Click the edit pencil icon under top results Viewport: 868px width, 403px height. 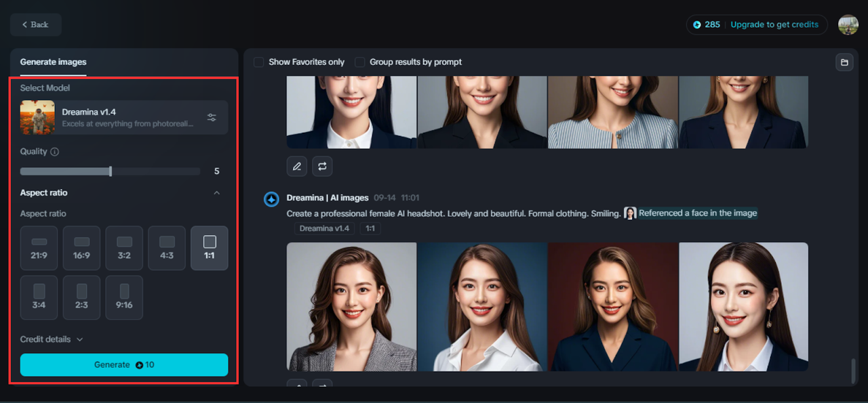click(297, 166)
